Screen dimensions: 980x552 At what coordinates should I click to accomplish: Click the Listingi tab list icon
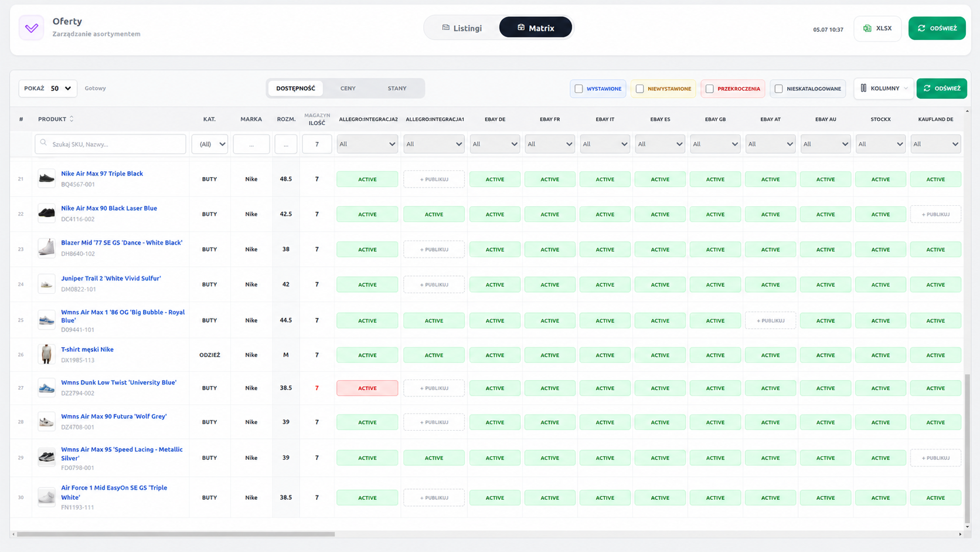pos(445,28)
